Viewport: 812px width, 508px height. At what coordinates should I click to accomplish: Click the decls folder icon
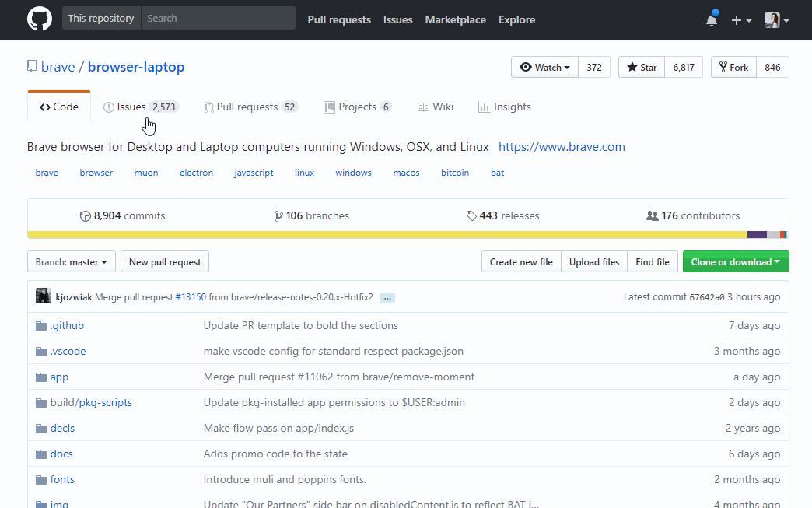click(41, 428)
